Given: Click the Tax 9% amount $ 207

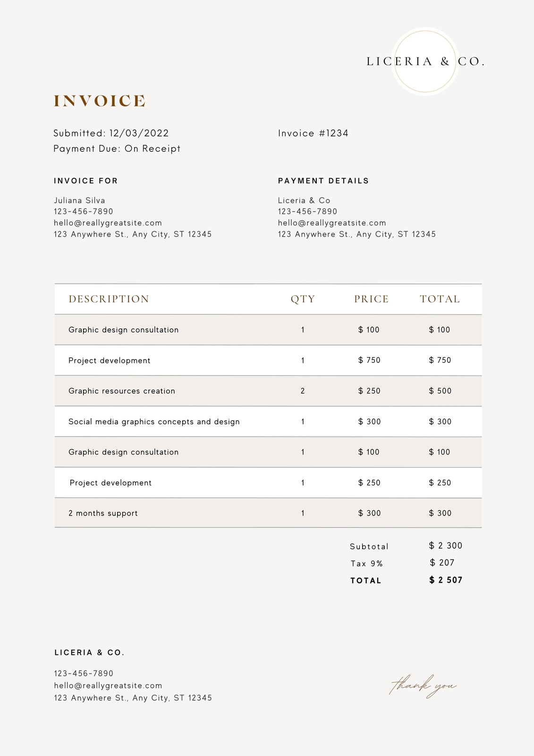Looking at the screenshot, I should (442, 563).
